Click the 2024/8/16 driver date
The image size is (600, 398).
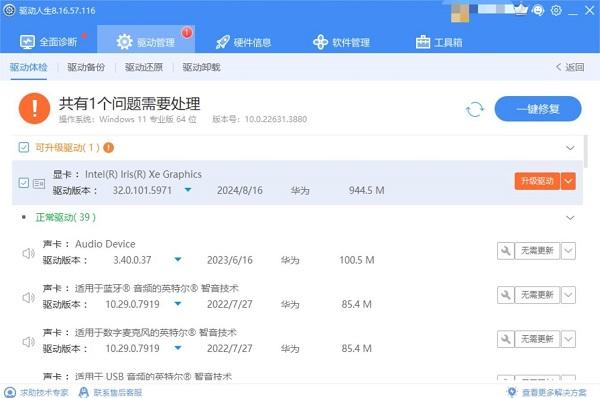(x=240, y=190)
